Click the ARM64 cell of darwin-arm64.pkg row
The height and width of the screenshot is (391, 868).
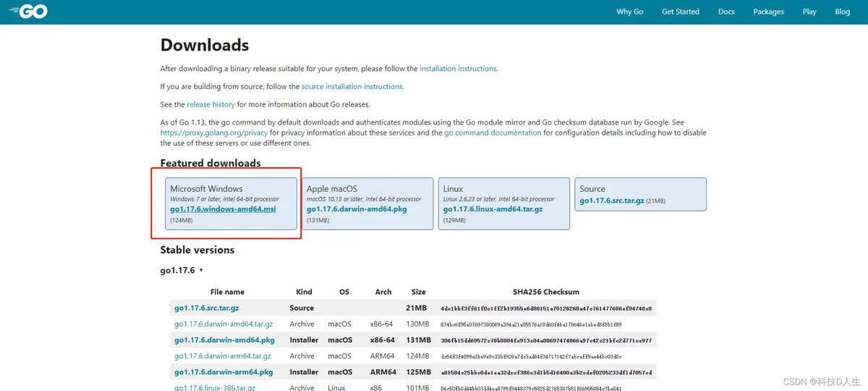(383, 371)
